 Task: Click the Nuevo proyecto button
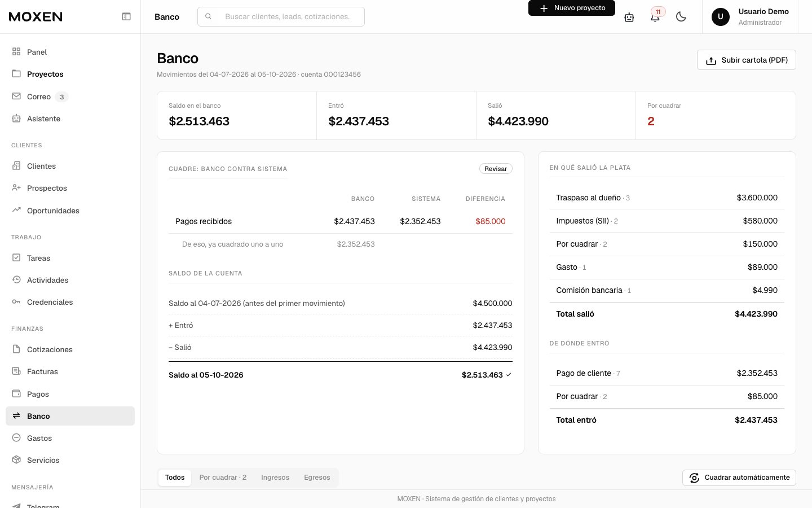click(572, 8)
